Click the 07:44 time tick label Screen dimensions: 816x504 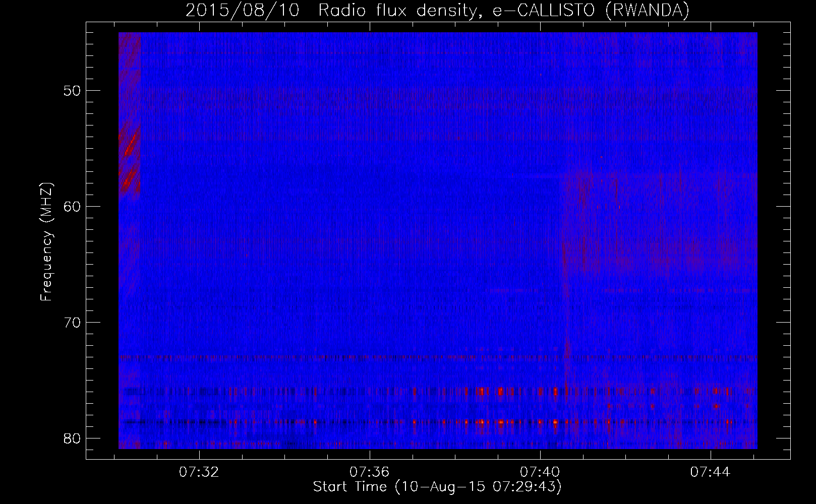tap(710, 472)
